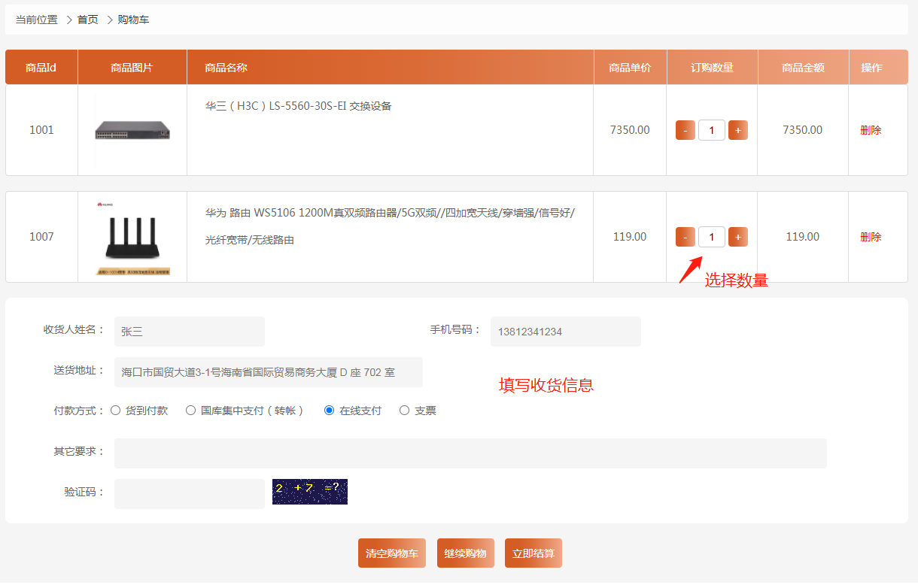The image size is (918, 588).
Task: Open the Huawei router product thumbnail
Action: 132,237
